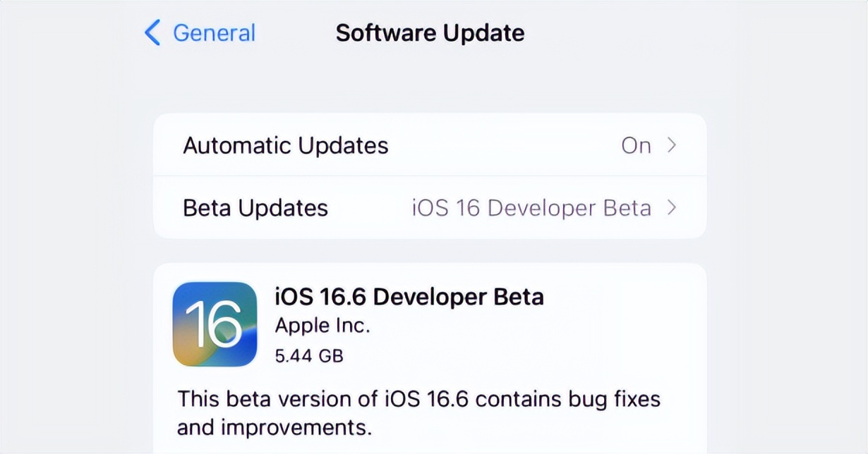The image size is (868, 454).
Task: Expand the iOS 16.6 Developer Beta details
Action: point(430,326)
